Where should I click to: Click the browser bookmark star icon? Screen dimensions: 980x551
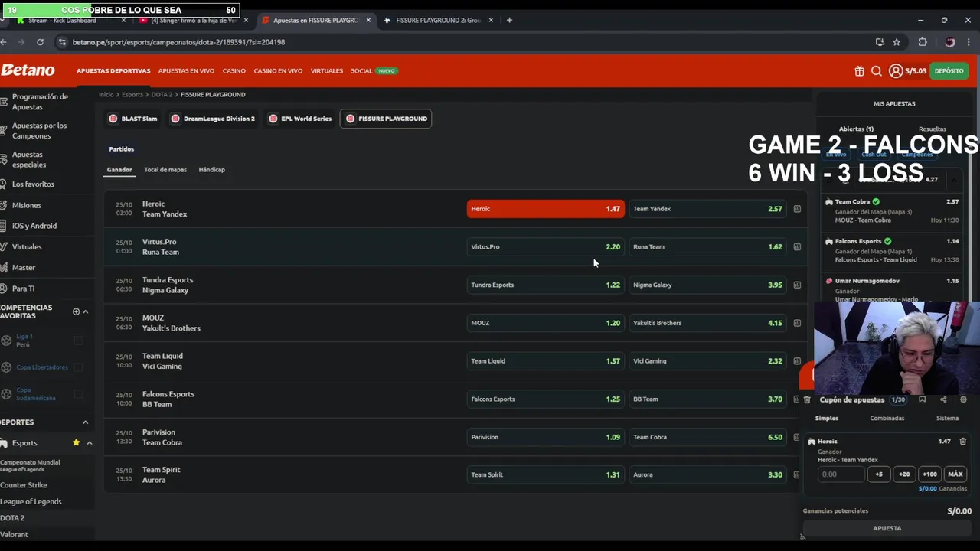click(x=897, y=42)
